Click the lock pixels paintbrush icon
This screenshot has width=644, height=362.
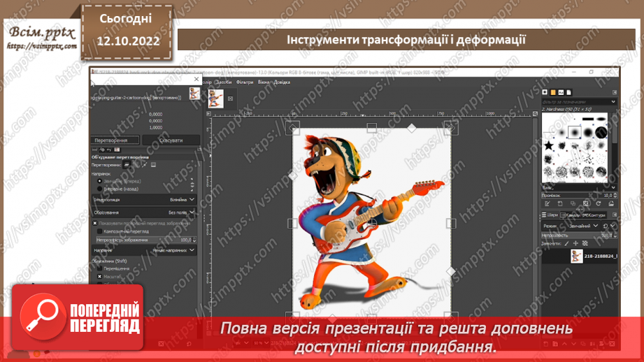point(566,244)
